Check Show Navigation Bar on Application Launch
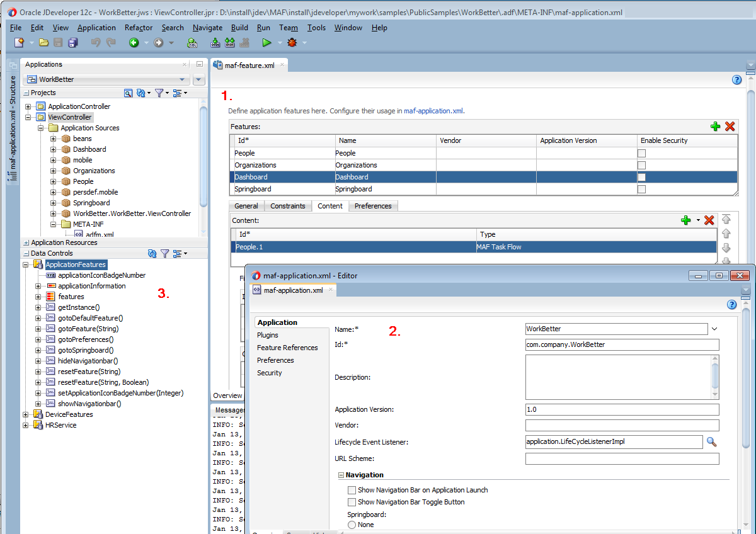The width and height of the screenshot is (756, 534). [x=352, y=490]
